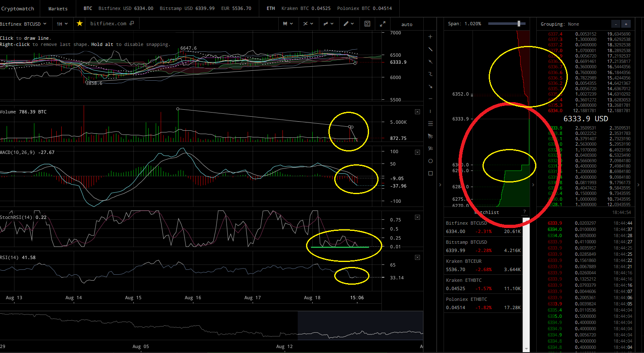Click the far-right edge panel chevron
644x353 pixels.
pyautogui.click(x=638, y=185)
